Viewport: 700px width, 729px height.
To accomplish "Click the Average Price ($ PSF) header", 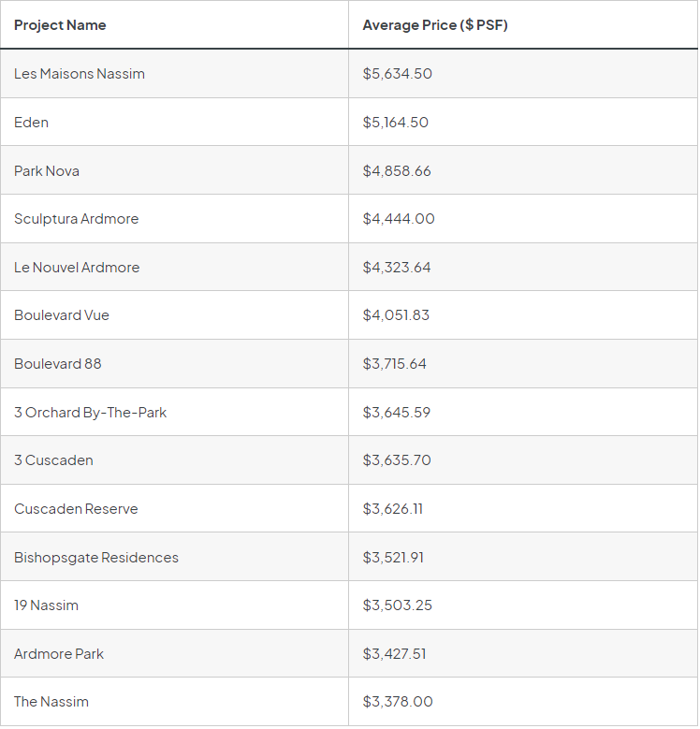I will pos(435,25).
